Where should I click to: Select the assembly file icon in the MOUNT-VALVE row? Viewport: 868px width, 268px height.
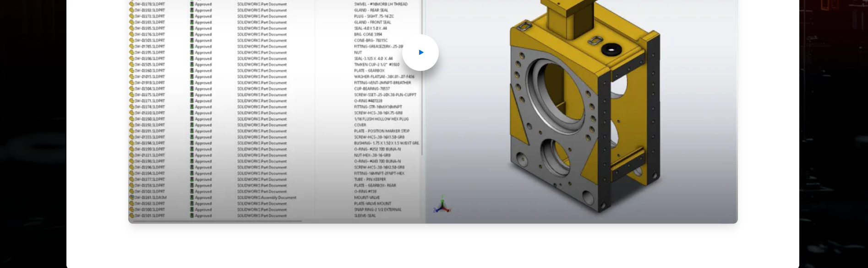(132, 198)
